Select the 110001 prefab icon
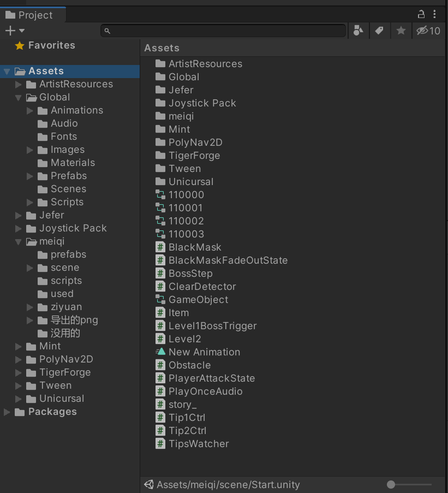The height and width of the screenshot is (493, 448). tap(160, 208)
